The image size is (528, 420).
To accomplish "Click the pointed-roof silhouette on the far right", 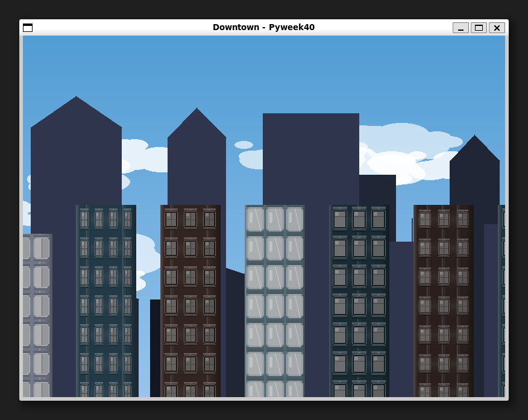I will tap(474, 175).
